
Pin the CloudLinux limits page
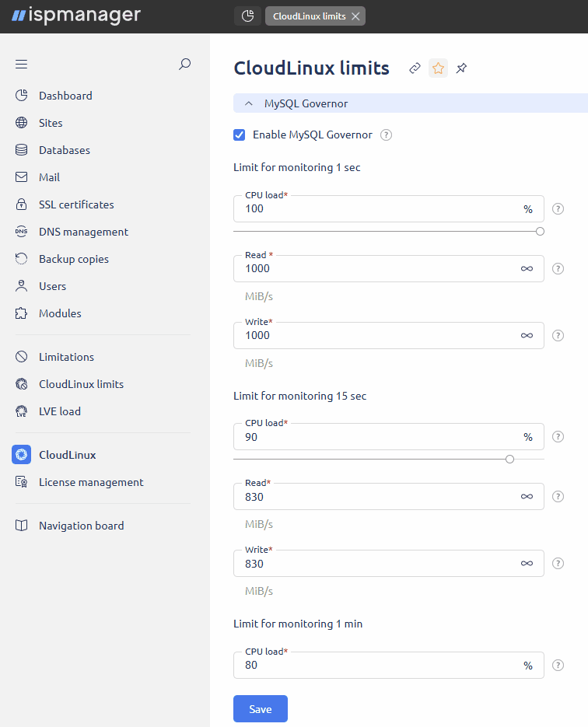pos(461,68)
